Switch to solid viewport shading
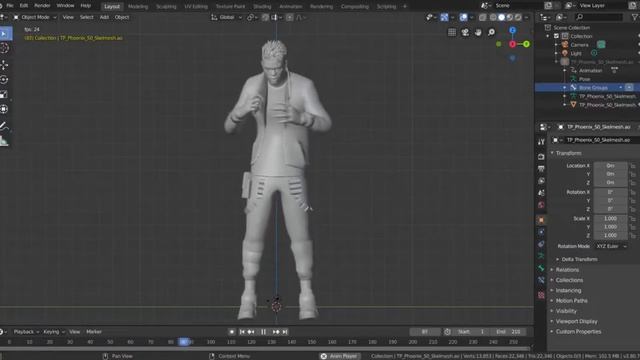 click(502, 18)
